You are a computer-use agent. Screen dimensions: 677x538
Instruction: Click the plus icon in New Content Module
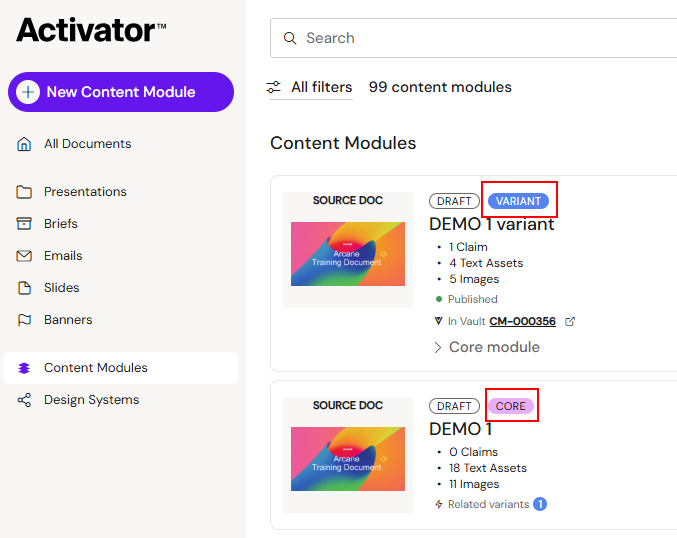[28, 92]
